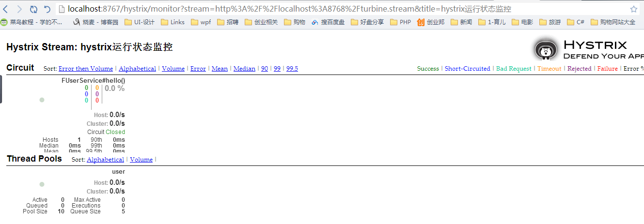Viewport: 644px width, 224px height.
Task: Sort circuits by 99.5 percentile
Action: point(292,69)
